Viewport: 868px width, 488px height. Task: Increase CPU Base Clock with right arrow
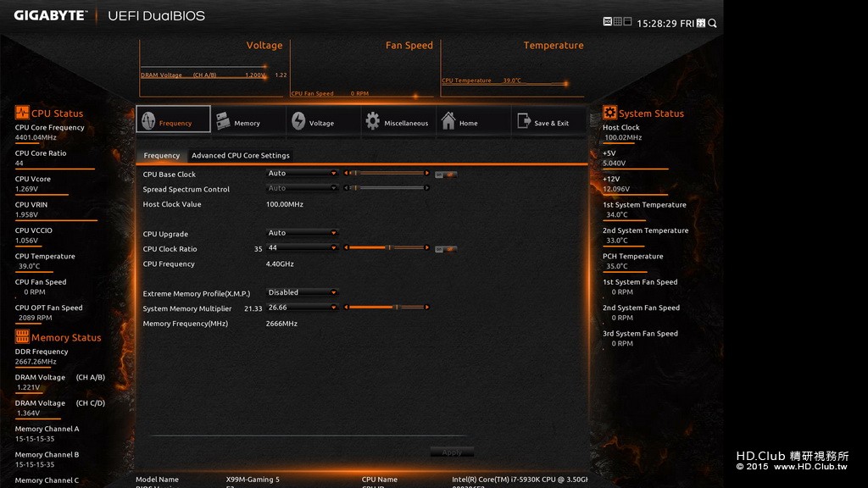pos(427,173)
